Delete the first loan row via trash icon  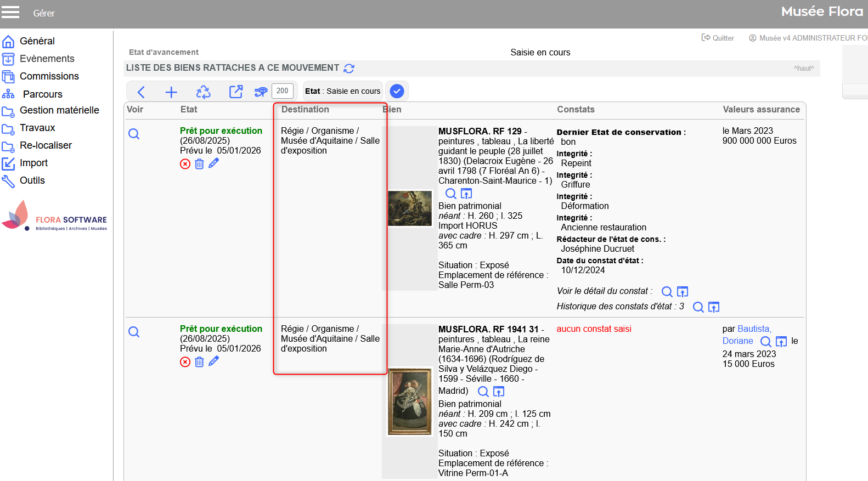(199, 164)
